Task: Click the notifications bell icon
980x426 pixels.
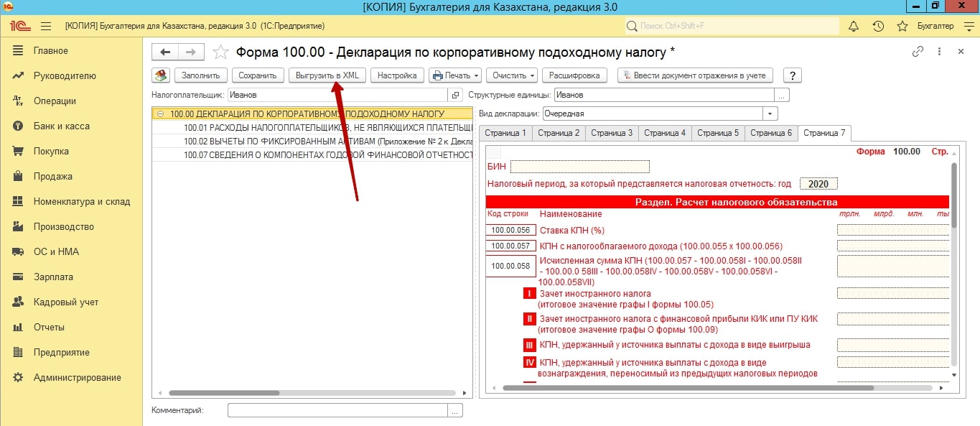Action: pyautogui.click(x=854, y=27)
